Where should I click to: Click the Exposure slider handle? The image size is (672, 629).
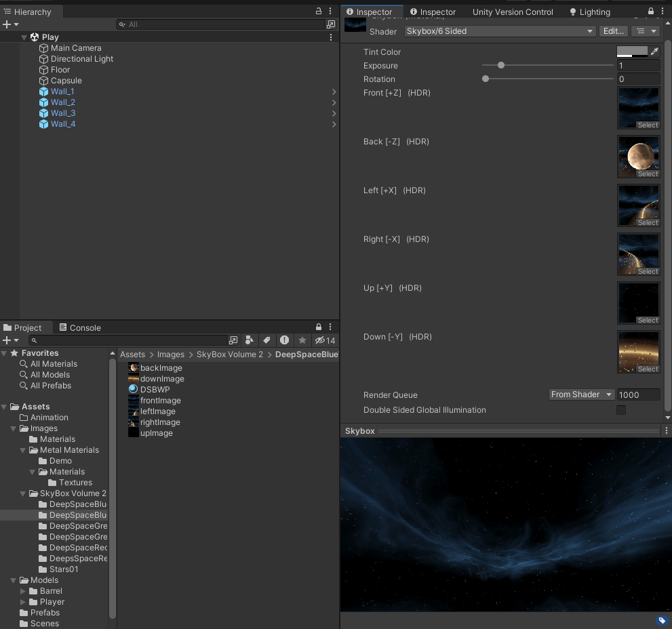tap(501, 66)
